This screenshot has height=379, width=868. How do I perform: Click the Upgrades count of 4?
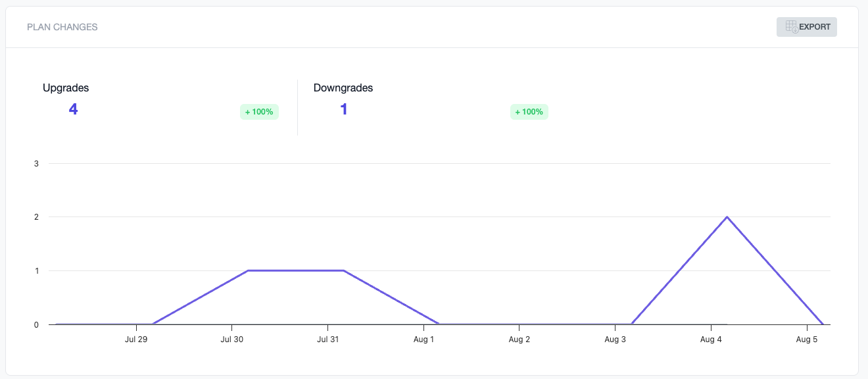point(73,109)
